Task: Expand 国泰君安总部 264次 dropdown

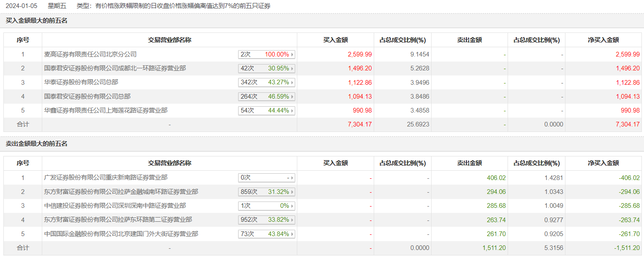Action: pyautogui.click(x=266, y=97)
